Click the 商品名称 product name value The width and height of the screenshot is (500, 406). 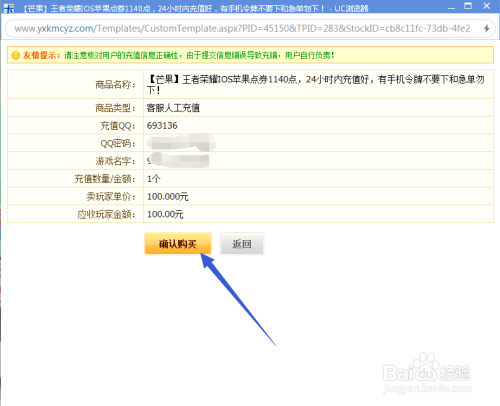click(316, 84)
